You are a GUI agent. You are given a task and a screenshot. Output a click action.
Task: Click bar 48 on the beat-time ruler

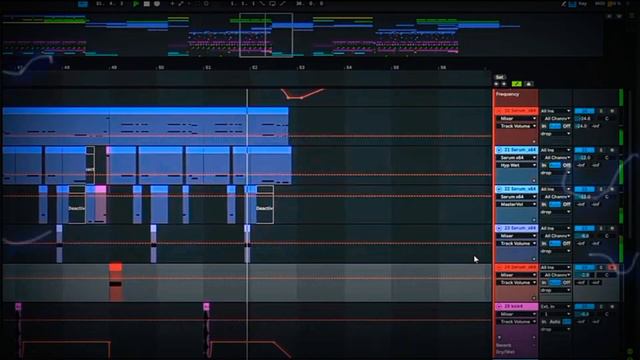67,67
